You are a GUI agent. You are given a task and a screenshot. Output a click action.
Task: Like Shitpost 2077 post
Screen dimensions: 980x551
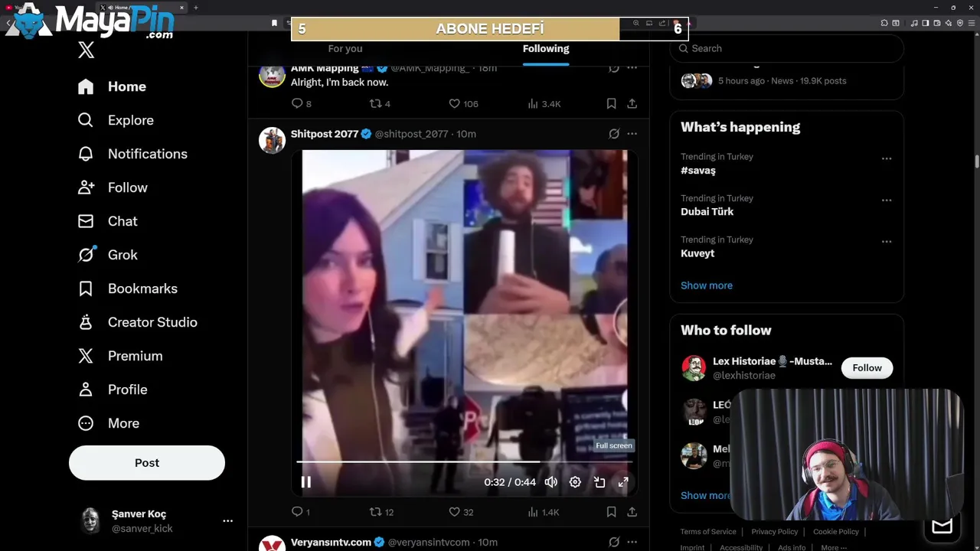[461, 512]
